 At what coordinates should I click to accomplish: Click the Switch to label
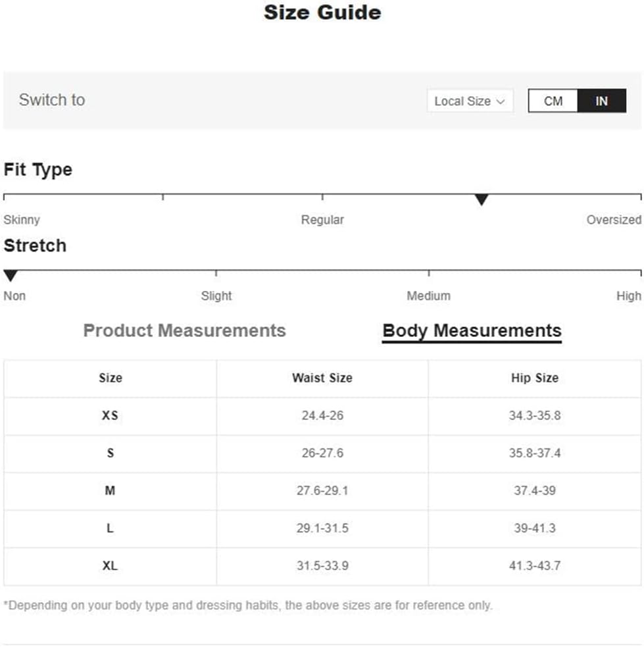click(52, 100)
